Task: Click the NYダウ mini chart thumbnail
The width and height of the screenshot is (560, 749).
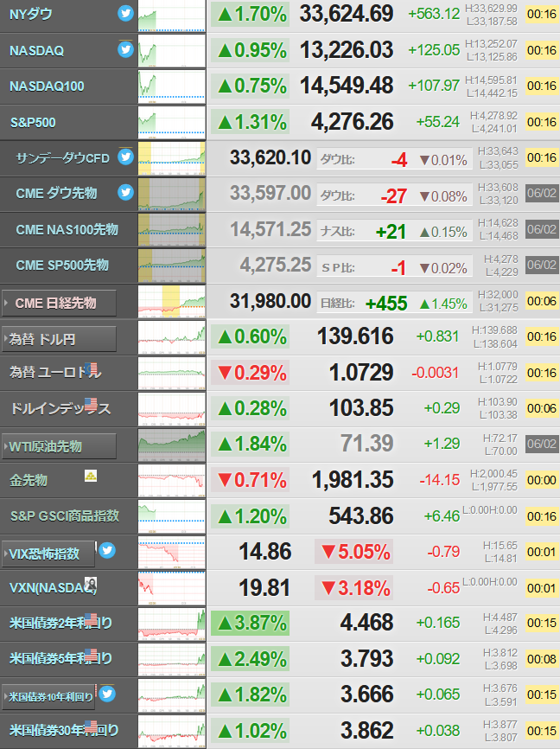Action: (172, 16)
